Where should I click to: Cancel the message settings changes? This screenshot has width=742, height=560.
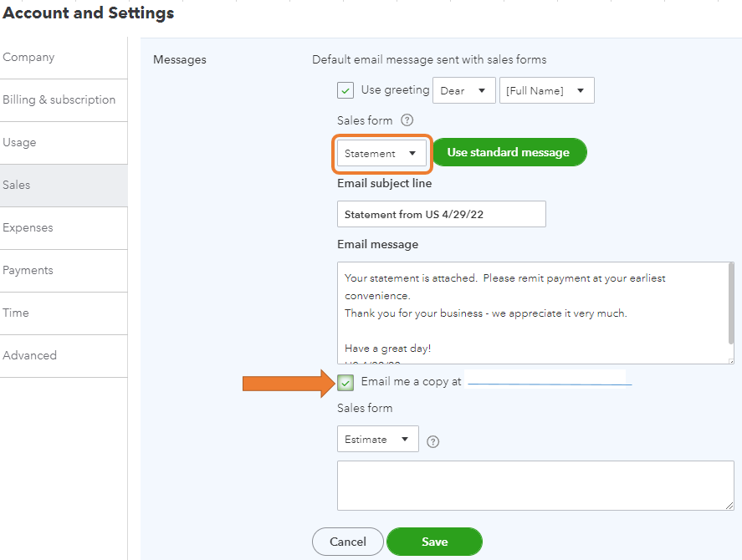click(348, 542)
